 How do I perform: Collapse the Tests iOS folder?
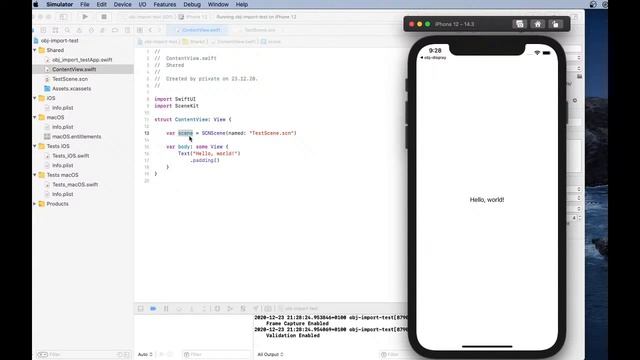tap(35, 146)
